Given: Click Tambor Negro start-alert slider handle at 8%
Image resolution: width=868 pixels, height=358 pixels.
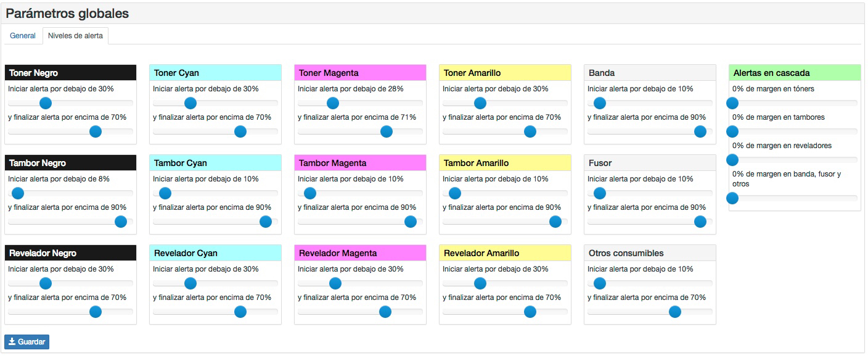Looking at the screenshot, I should [18, 193].
